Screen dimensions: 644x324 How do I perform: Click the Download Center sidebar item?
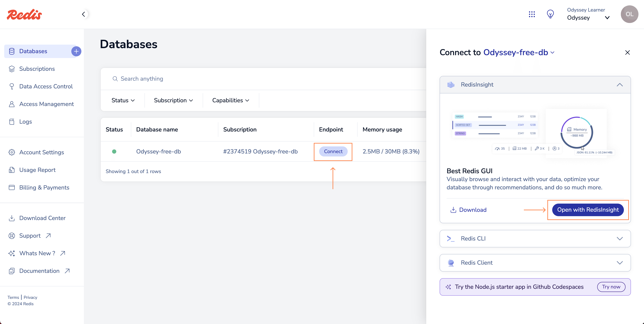(x=42, y=218)
